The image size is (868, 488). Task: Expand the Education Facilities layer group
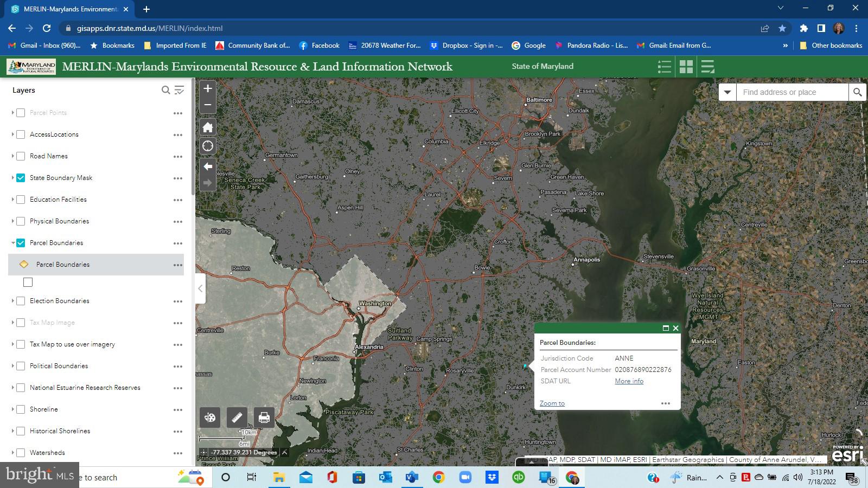coord(12,200)
